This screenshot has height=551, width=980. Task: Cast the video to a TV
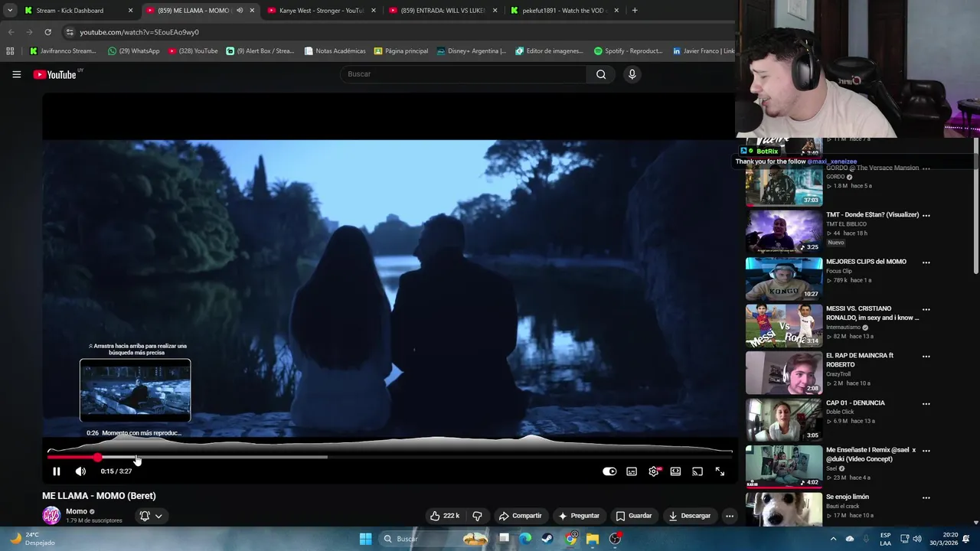click(x=697, y=471)
